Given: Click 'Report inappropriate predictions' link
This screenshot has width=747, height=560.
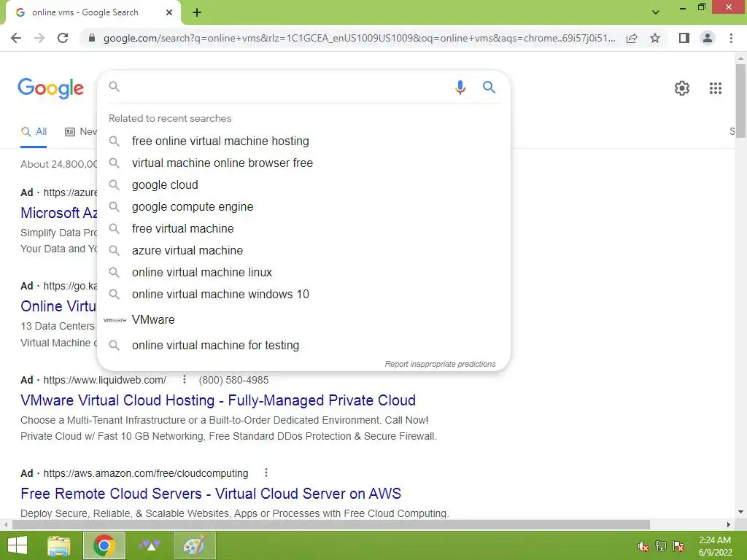Looking at the screenshot, I should click(x=440, y=365).
